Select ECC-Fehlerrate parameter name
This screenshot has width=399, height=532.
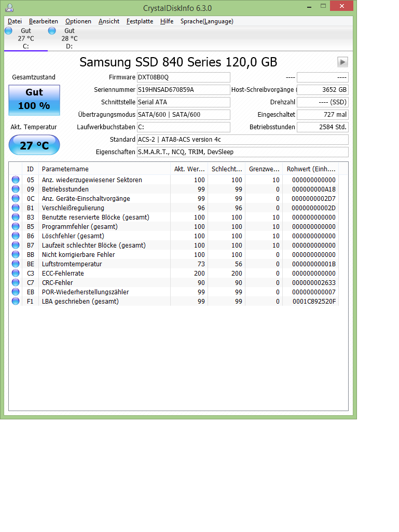63,273
